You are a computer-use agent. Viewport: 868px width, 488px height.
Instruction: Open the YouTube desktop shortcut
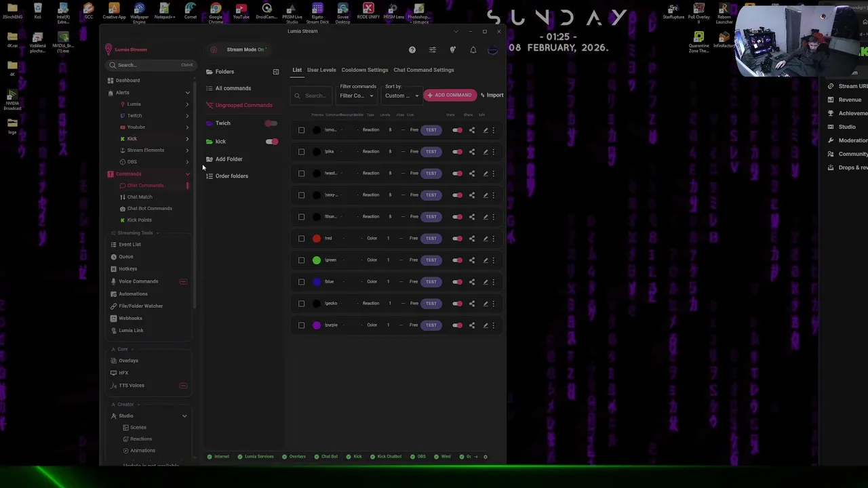[241, 12]
